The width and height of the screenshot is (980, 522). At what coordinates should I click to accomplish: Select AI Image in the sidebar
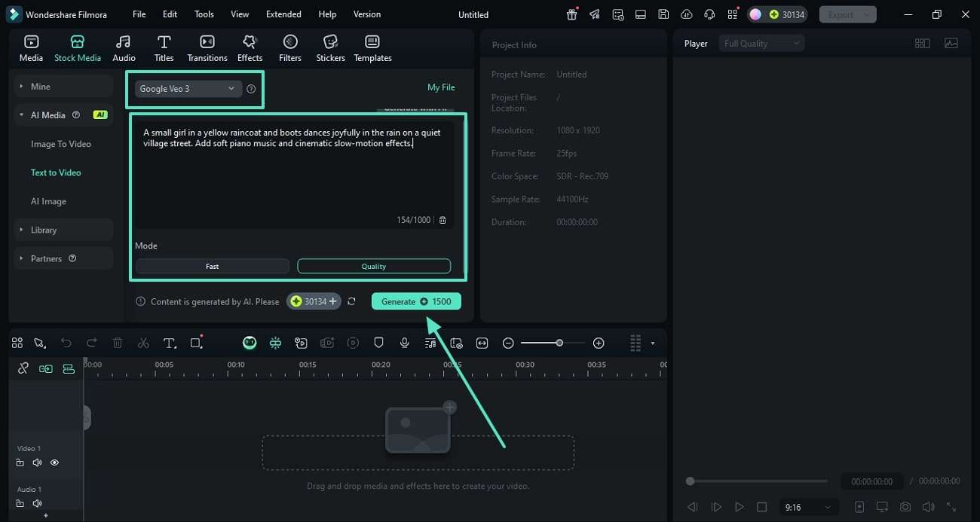[48, 201]
